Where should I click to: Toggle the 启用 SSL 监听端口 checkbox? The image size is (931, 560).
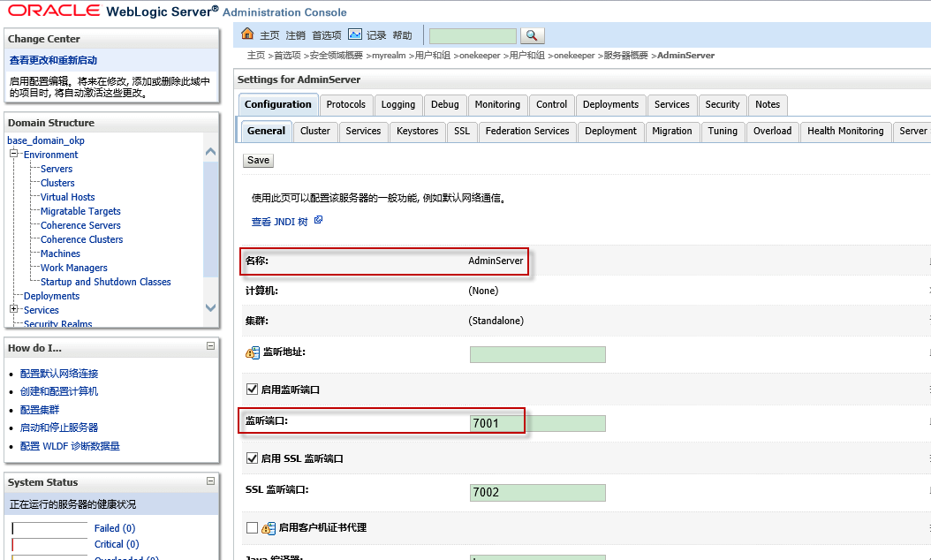(x=252, y=458)
